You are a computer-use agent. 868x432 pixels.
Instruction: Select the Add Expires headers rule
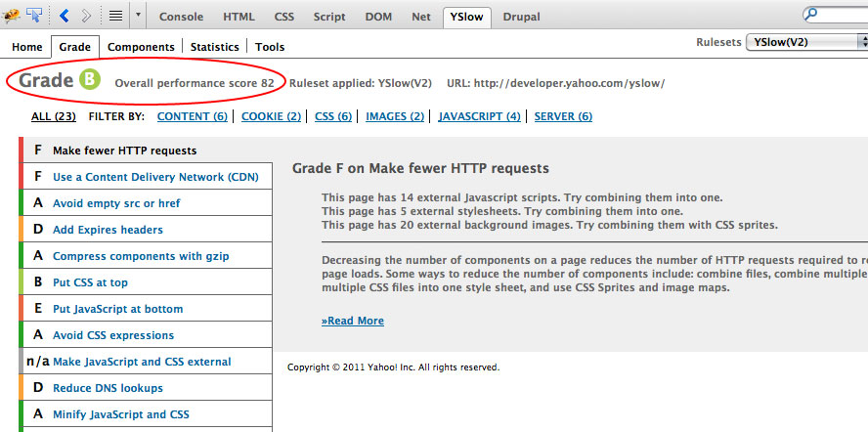(108, 230)
